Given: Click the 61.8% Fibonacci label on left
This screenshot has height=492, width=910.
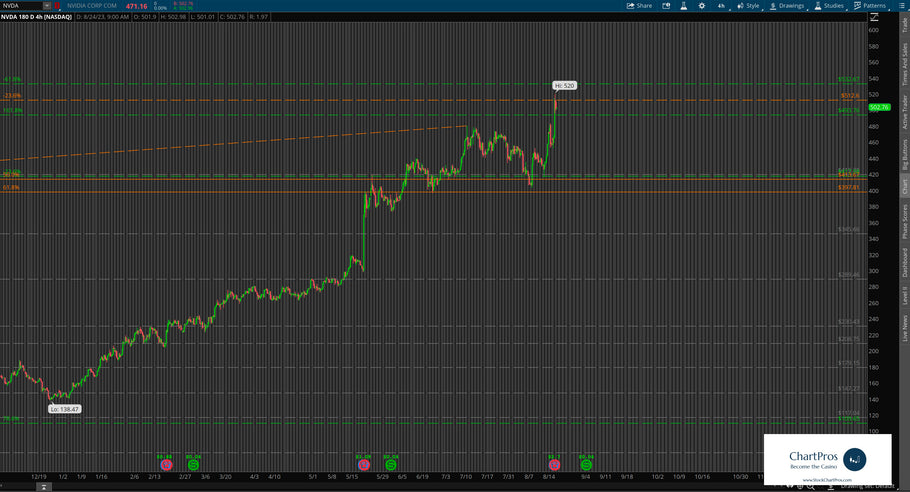Looking at the screenshot, I should pyautogui.click(x=11, y=187).
